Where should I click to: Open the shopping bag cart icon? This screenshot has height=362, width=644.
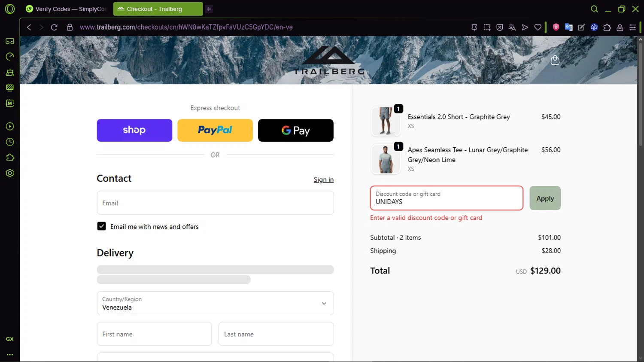[555, 60]
